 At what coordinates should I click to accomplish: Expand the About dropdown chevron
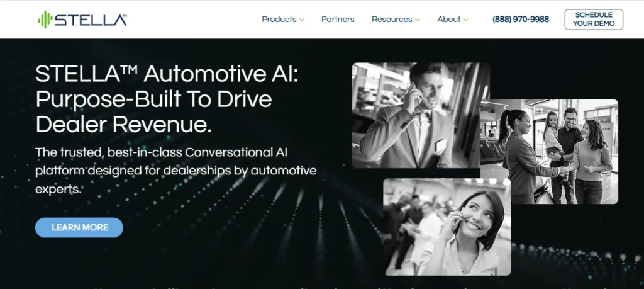coord(465,20)
